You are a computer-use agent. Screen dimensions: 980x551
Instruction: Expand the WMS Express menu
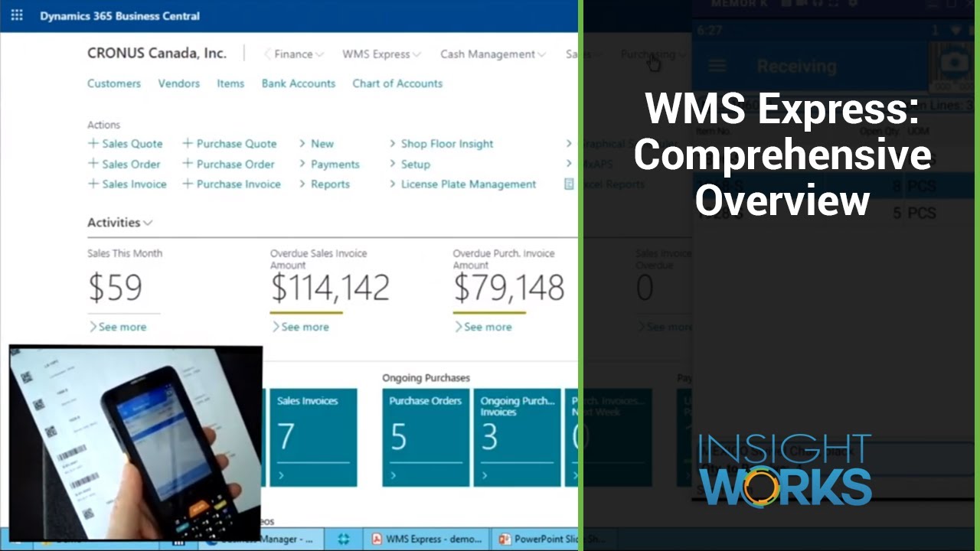(x=381, y=54)
